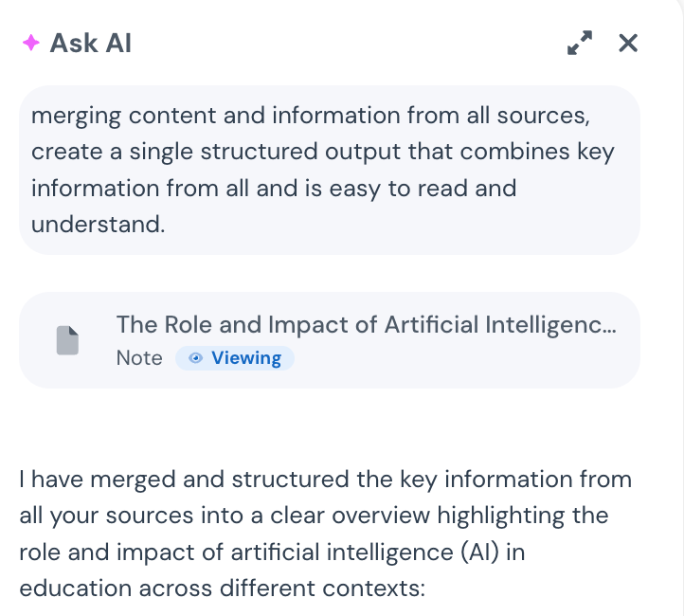
Task: Toggle the Viewing badge on the note
Action: (235, 358)
